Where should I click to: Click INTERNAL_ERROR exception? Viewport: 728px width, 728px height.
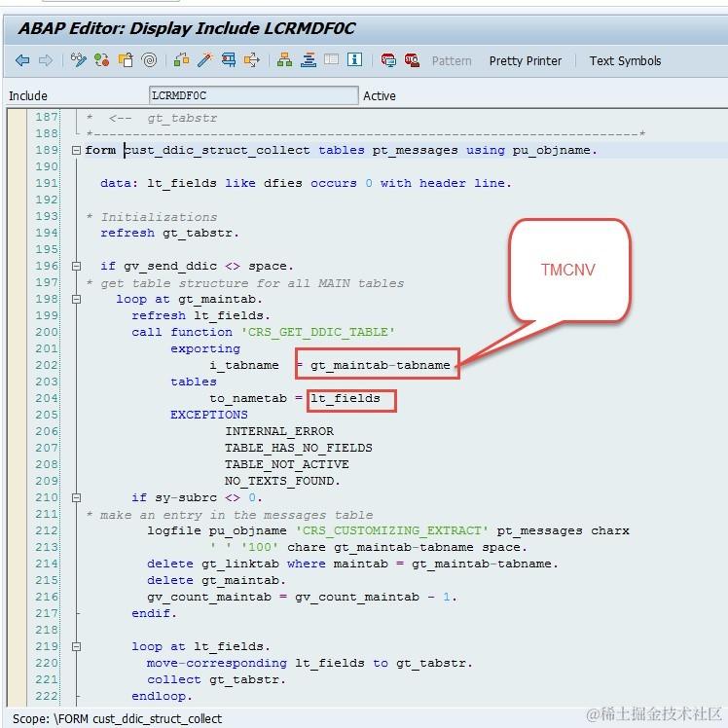pos(279,431)
